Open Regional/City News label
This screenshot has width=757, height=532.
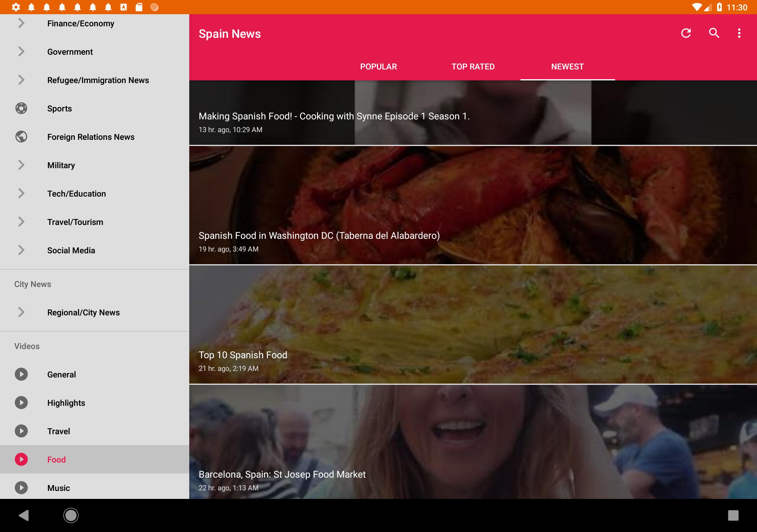coord(83,312)
